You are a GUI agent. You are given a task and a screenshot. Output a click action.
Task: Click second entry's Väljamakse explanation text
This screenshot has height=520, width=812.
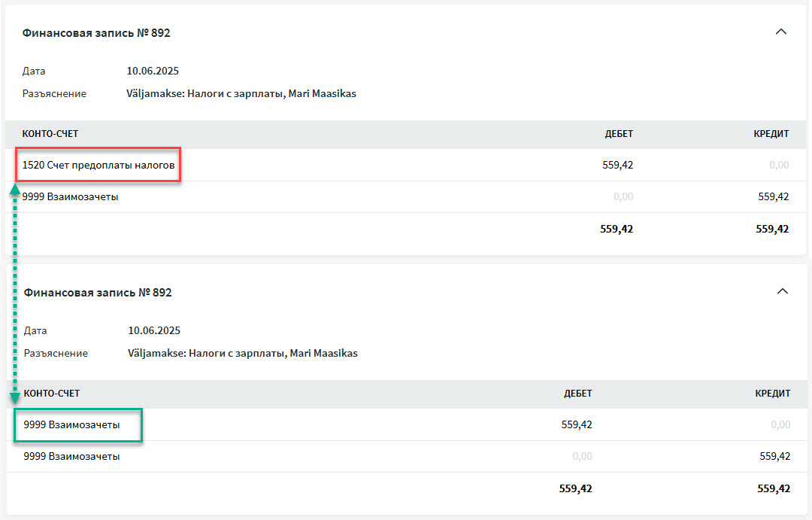243,354
